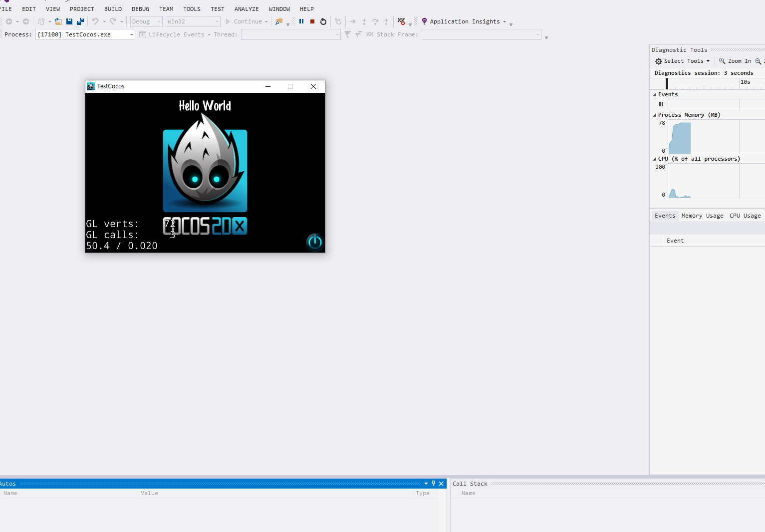Click the Zoom Out magnifier in Diagnostic Tools
The image size is (765, 532).
(758, 61)
